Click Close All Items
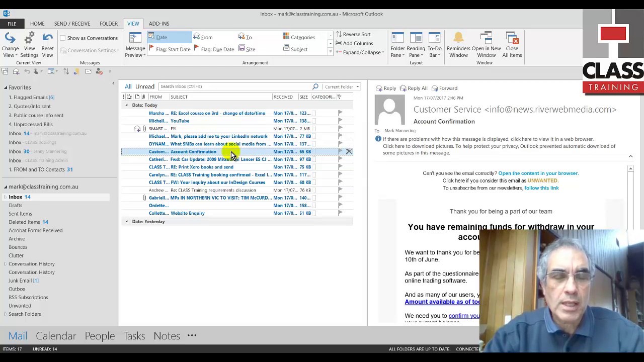644x362 pixels. pos(512,45)
